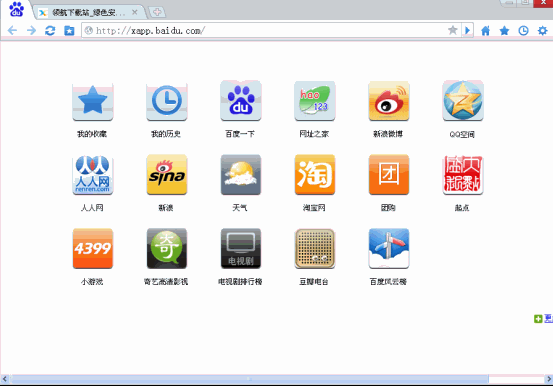Screen dimensions: 553x386
Task: Open the hao123 网址之家 tile
Action: [x=315, y=101]
